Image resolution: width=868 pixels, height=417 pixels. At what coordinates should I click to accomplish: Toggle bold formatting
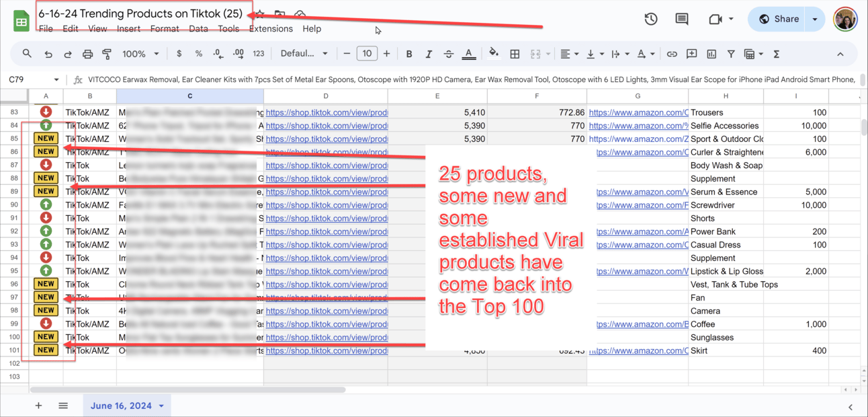tap(408, 54)
